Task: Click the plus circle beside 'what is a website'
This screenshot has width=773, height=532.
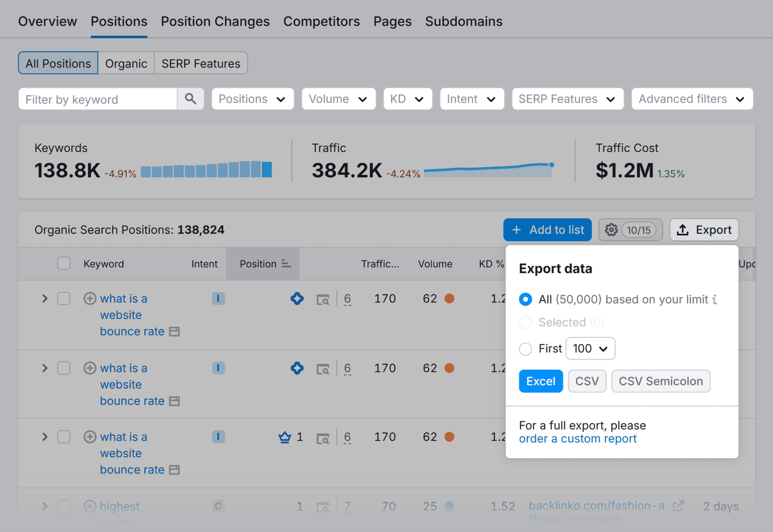Action: click(x=89, y=299)
